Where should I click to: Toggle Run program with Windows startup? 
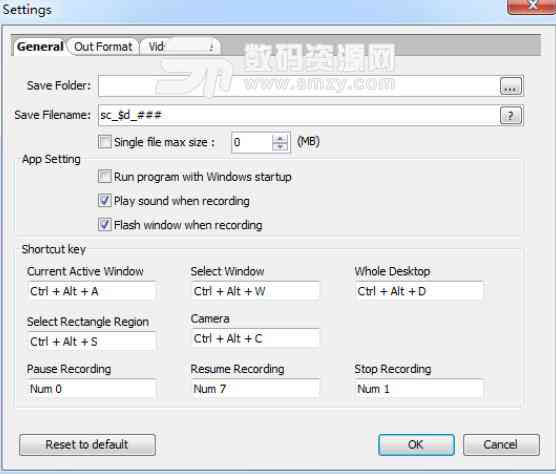click(x=105, y=177)
